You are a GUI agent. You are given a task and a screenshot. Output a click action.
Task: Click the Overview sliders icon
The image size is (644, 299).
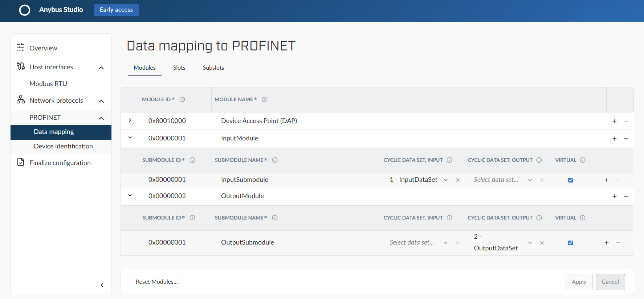[21, 48]
